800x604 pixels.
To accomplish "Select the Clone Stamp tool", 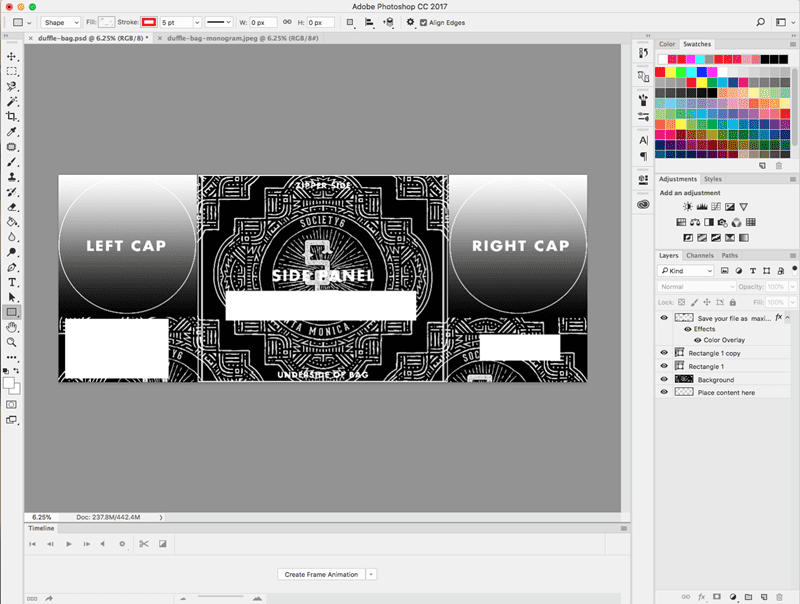I will (x=12, y=177).
